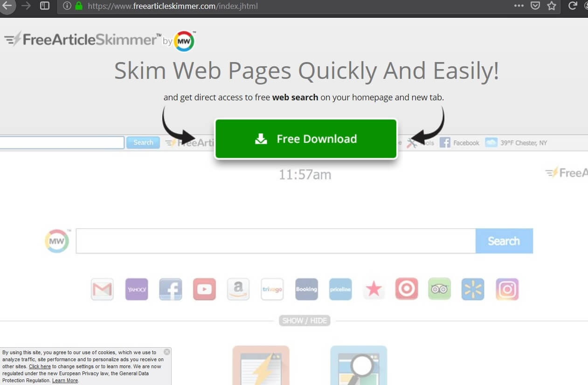Reload the page with the refresh icon
Viewport: 588px width, 385px height.
point(573,6)
